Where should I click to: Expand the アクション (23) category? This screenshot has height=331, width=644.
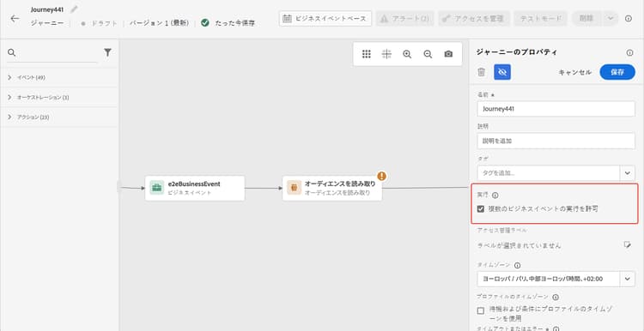coord(59,117)
